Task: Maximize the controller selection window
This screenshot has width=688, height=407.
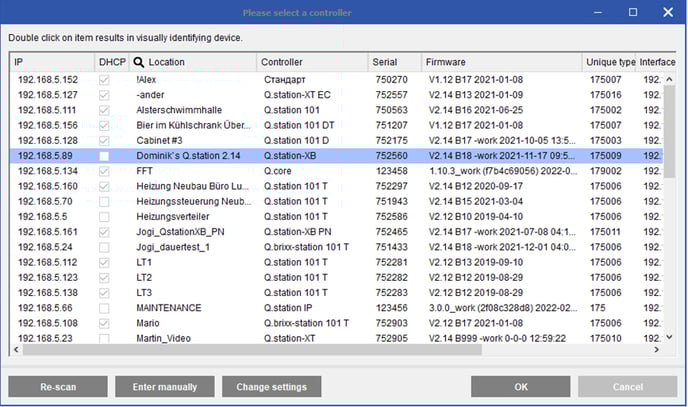Action: click(x=632, y=13)
